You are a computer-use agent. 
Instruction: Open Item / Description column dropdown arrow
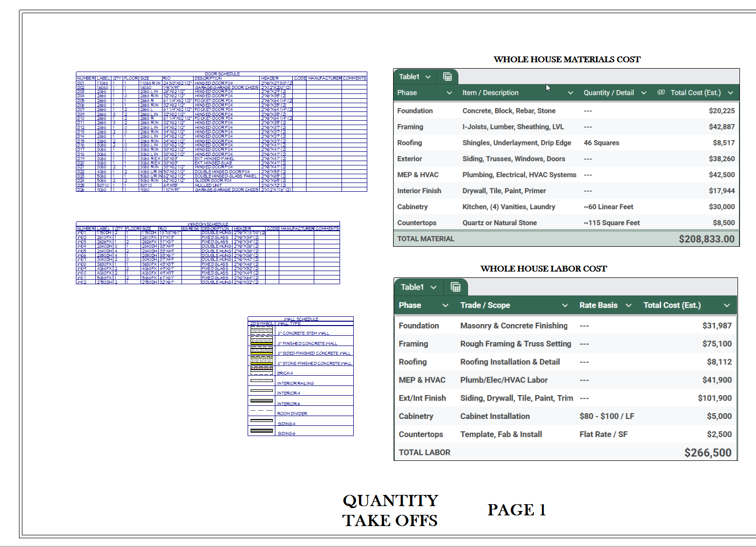570,93
